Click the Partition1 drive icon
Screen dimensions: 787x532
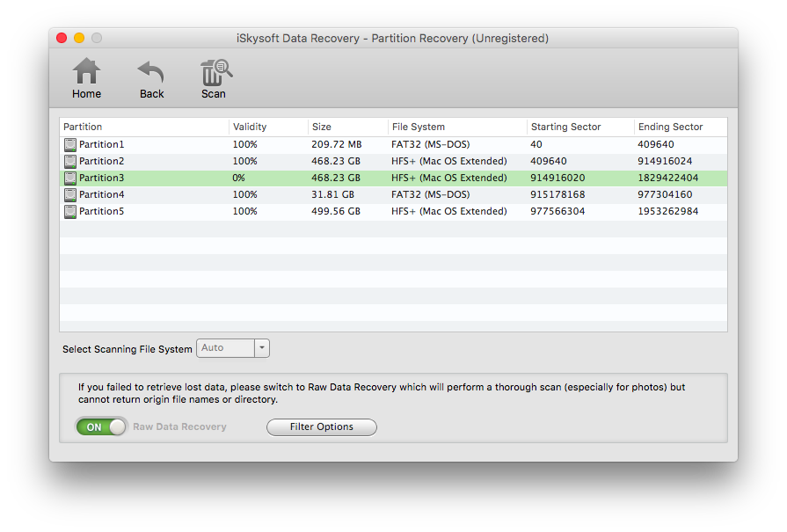[70, 145]
